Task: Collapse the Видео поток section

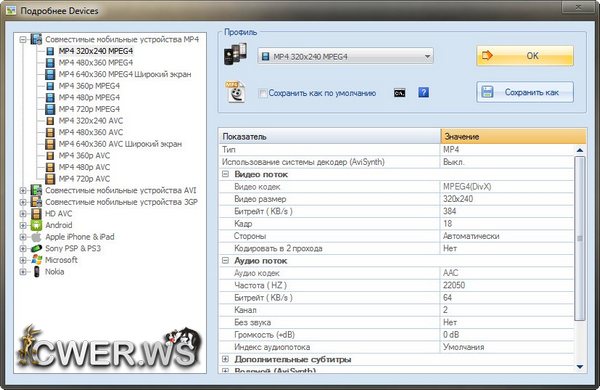Action: click(x=226, y=174)
